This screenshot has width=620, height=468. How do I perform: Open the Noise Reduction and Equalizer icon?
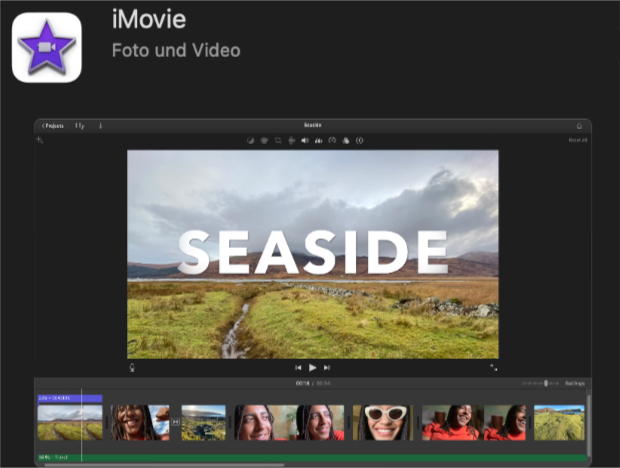(x=318, y=140)
